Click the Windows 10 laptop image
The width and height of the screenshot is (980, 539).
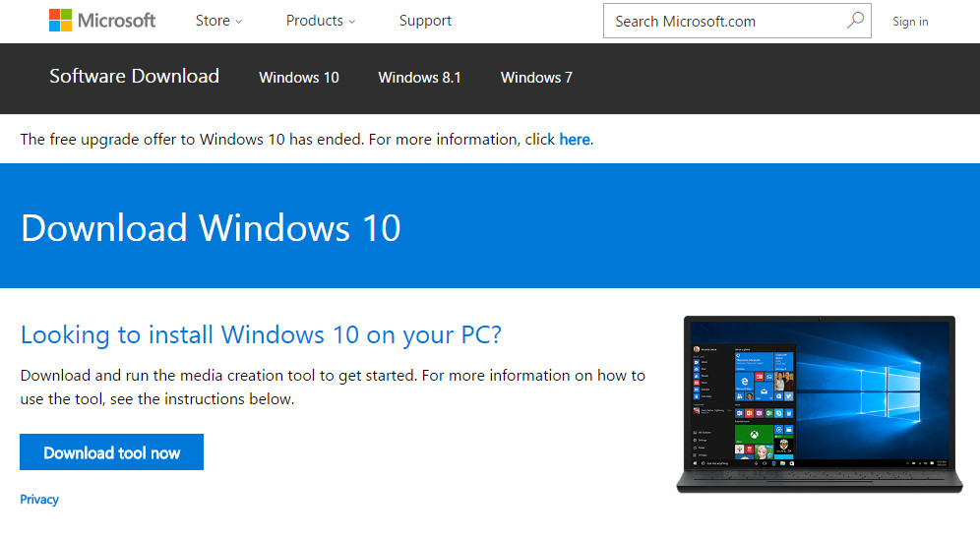(x=820, y=404)
